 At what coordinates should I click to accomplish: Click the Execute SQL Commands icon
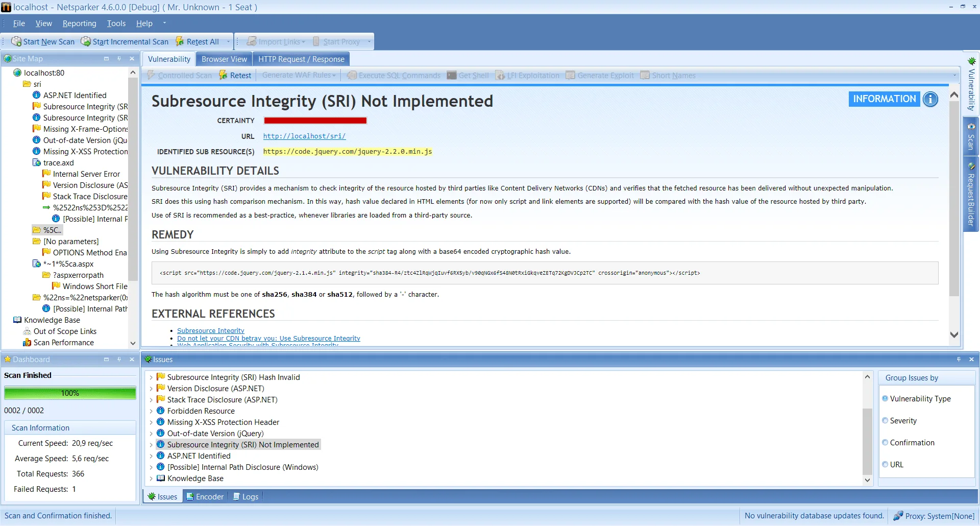(352, 75)
